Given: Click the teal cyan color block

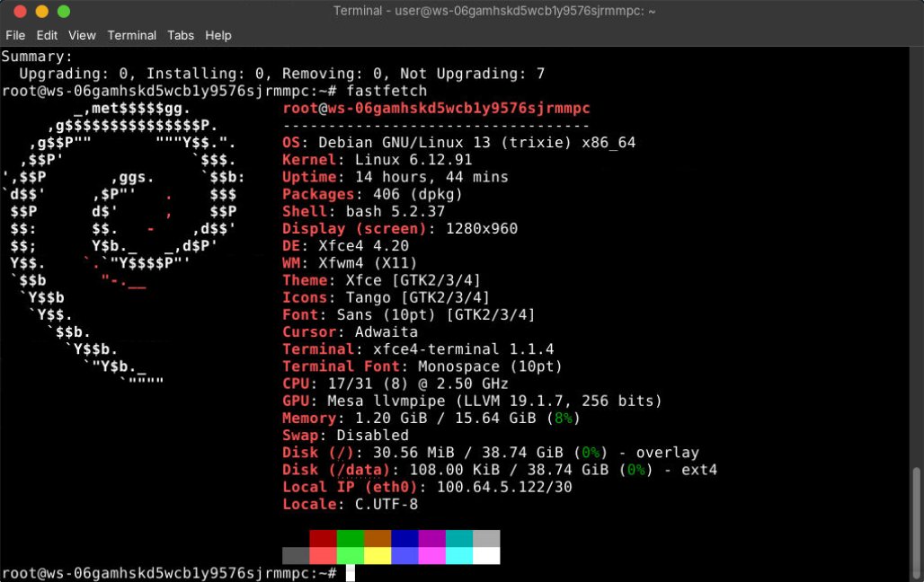Looking at the screenshot, I should coord(459,538).
